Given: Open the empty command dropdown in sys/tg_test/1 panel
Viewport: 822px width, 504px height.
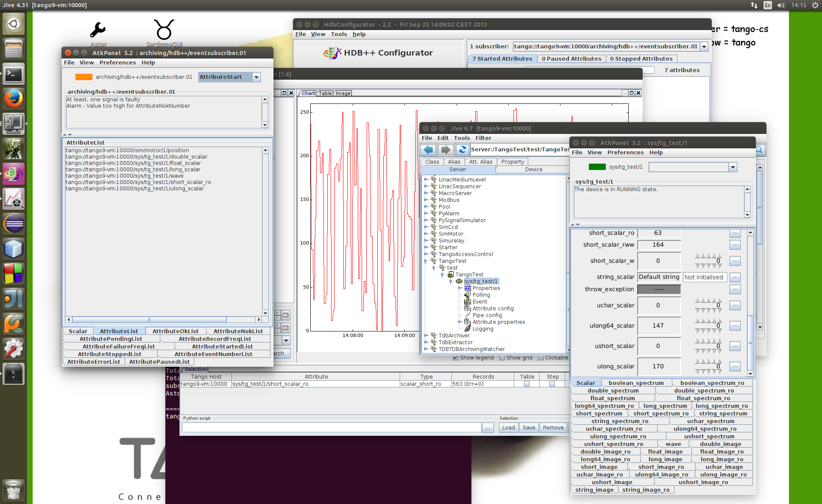Looking at the screenshot, I should (x=733, y=167).
